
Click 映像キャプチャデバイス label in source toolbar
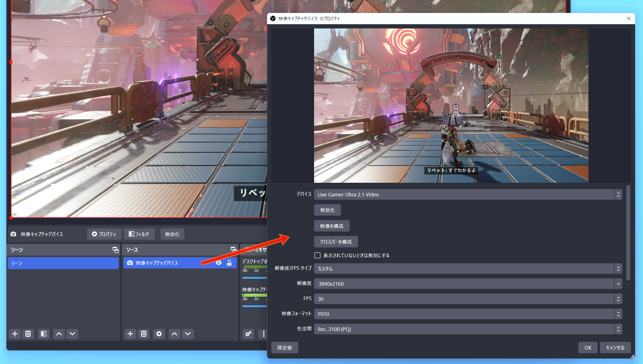tap(42, 234)
